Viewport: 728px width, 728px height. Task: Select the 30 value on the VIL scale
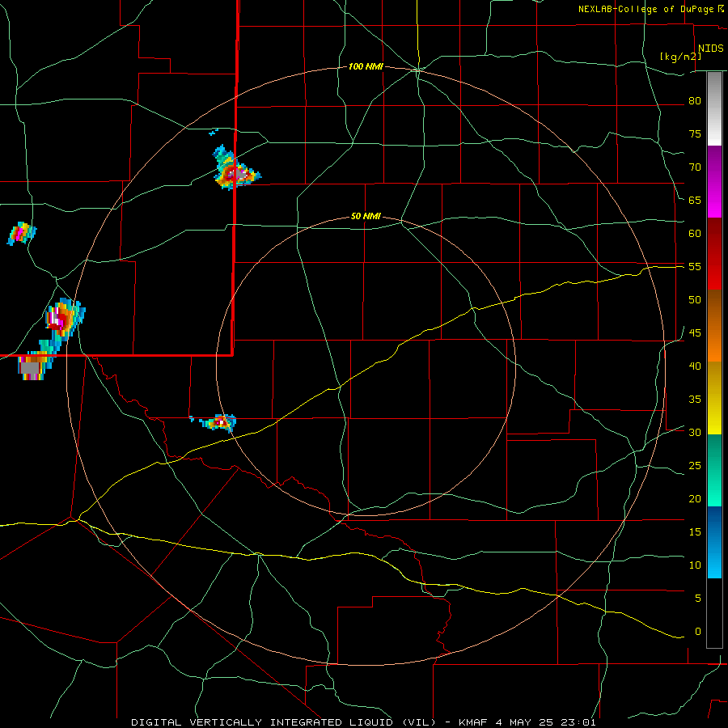(x=695, y=432)
